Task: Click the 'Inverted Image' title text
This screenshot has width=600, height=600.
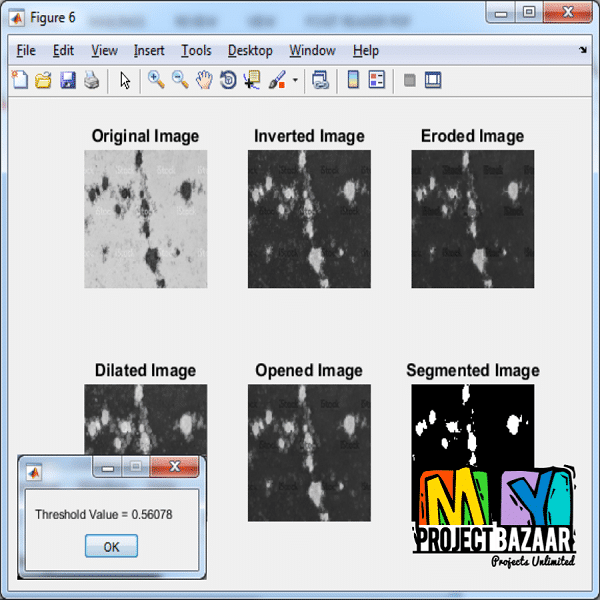Action: point(309,136)
